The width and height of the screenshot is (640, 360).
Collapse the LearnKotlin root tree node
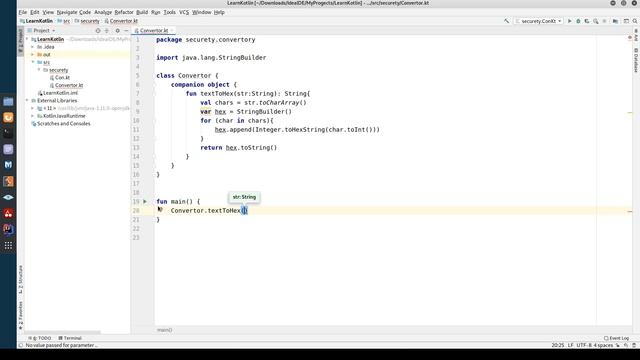tap(27, 39)
